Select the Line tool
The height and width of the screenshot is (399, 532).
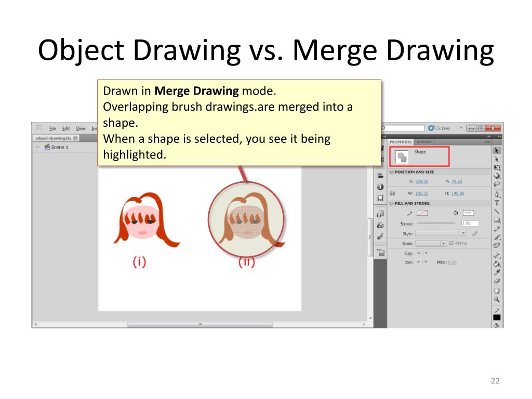[x=497, y=211]
